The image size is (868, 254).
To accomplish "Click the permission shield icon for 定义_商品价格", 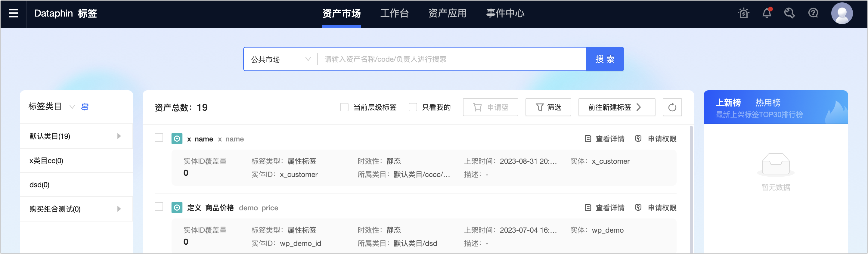I will [x=638, y=208].
